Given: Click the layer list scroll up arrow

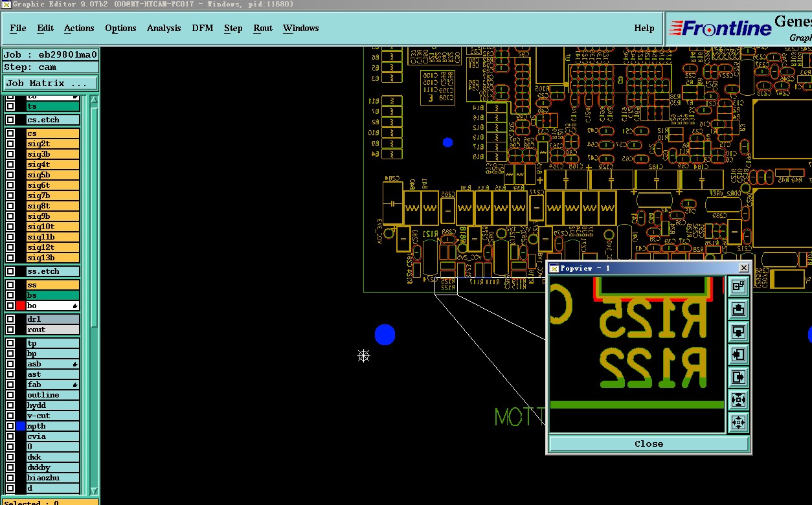Looking at the screenshot, I should pyautogui.click(x=94, y=100).
